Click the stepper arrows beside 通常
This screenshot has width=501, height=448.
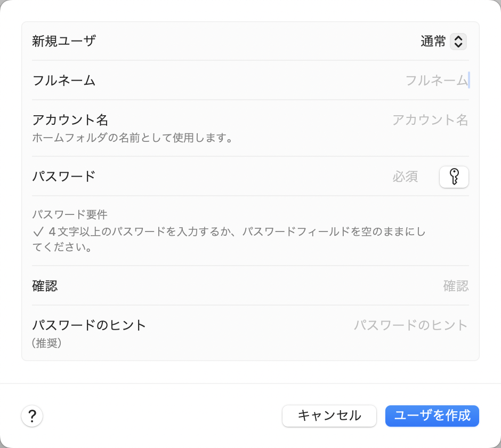459,42
